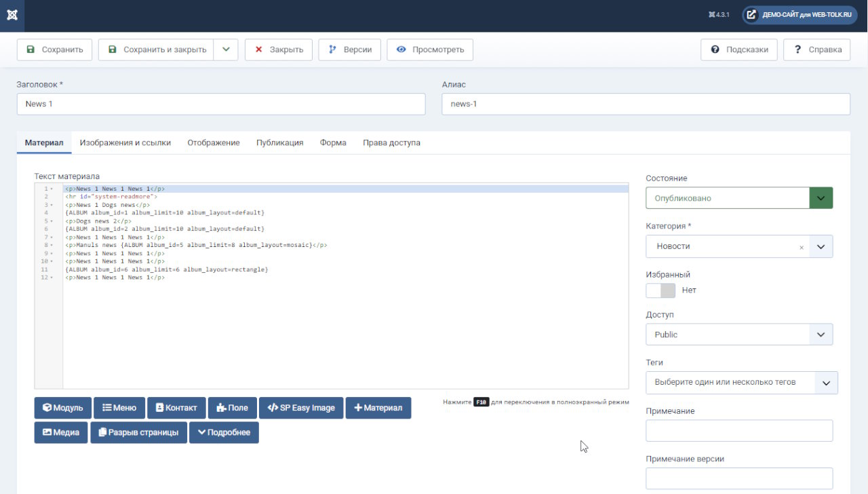868x494 pixels.
Task: Open the Категория dropdown arrow
Action: click(821, 246)
